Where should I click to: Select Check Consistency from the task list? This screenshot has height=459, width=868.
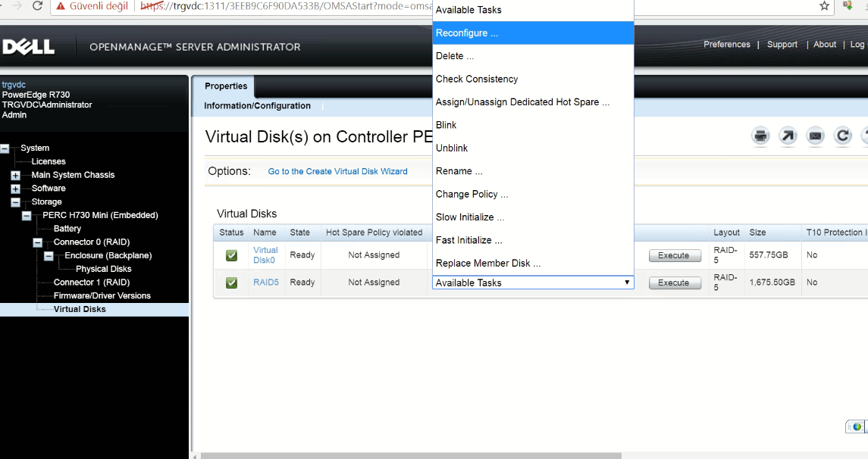[x=477, y=79]
